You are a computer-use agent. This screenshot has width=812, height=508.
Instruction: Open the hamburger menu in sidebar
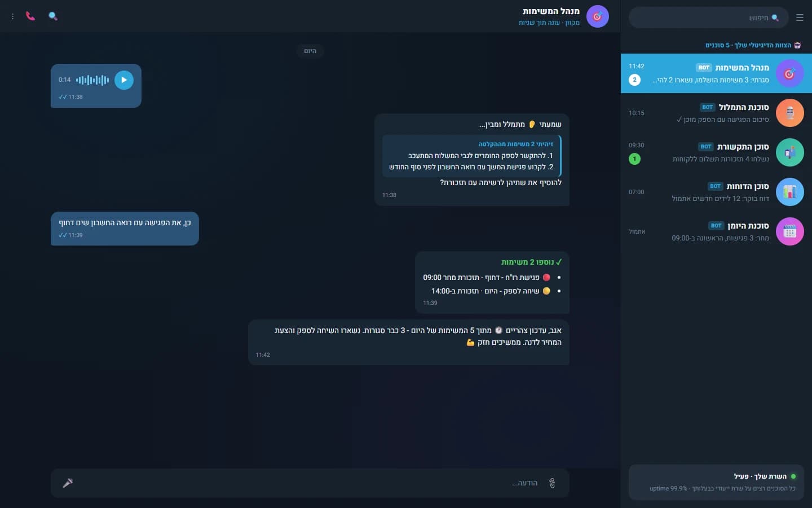click(800, 17)
